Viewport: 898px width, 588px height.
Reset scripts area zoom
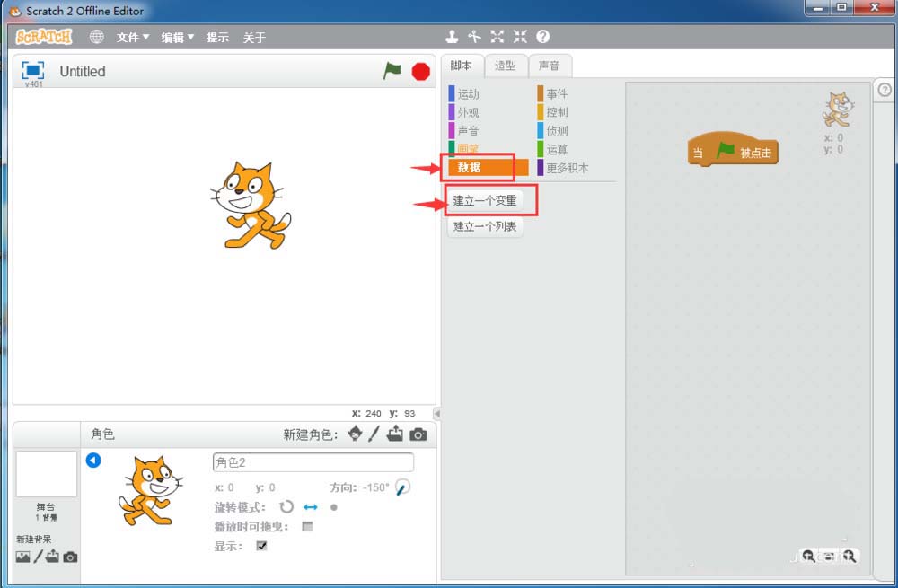[x=829, y=556]
